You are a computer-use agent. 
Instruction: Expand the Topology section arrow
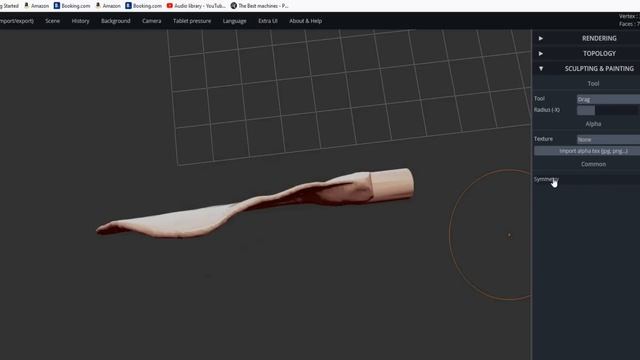540,53
